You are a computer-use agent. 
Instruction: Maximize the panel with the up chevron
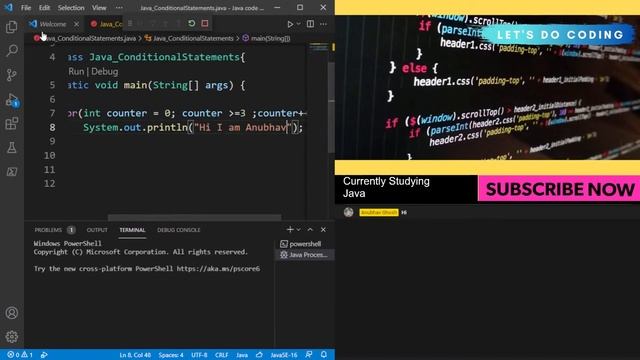point(310,230)
